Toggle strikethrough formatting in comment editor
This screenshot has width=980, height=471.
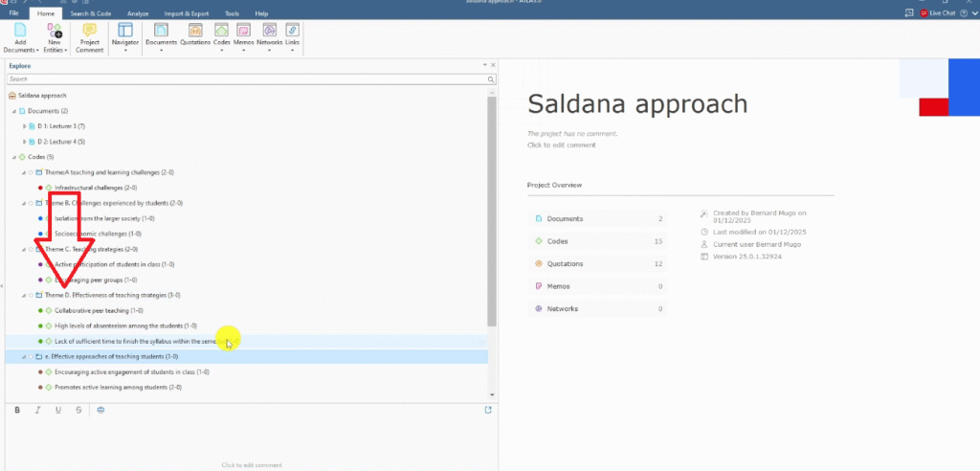pos(78,410)
